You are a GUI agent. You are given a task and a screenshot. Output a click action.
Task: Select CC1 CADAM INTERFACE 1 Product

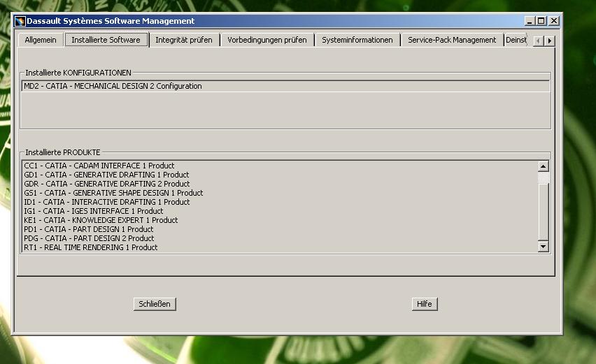click(x=280, y=166)
